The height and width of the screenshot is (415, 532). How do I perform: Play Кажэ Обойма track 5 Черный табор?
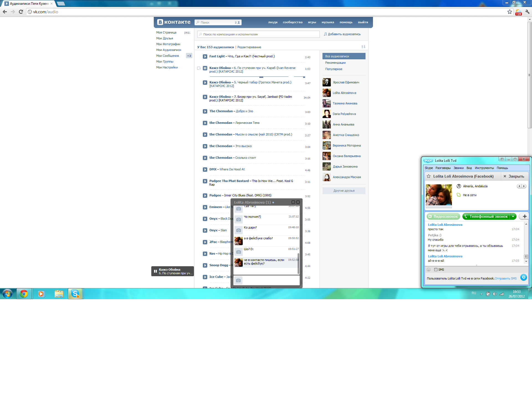205,83
